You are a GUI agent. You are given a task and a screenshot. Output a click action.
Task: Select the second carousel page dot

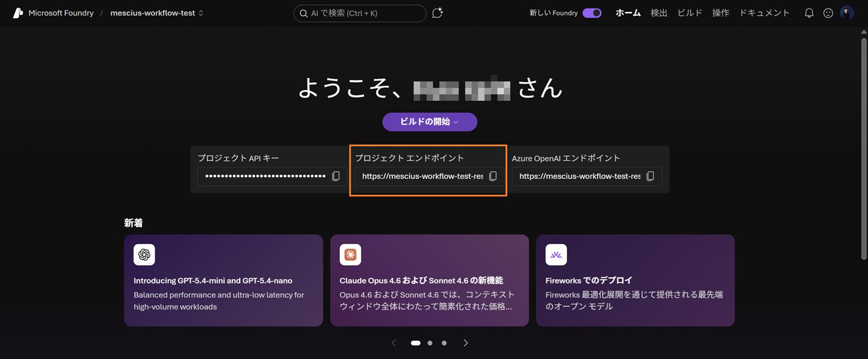430,343
